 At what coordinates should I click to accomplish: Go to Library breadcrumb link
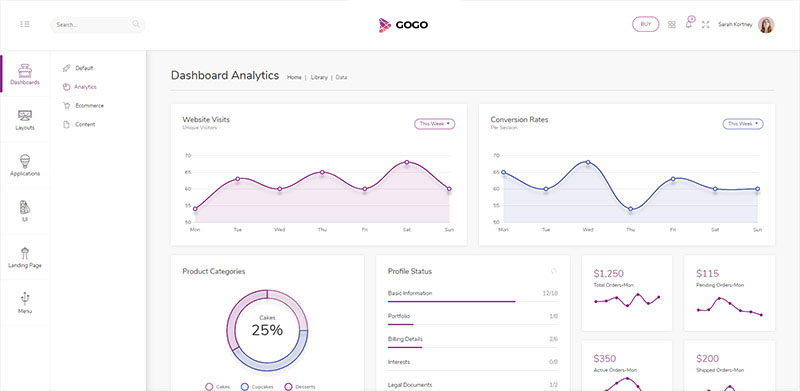coord(319,78)
